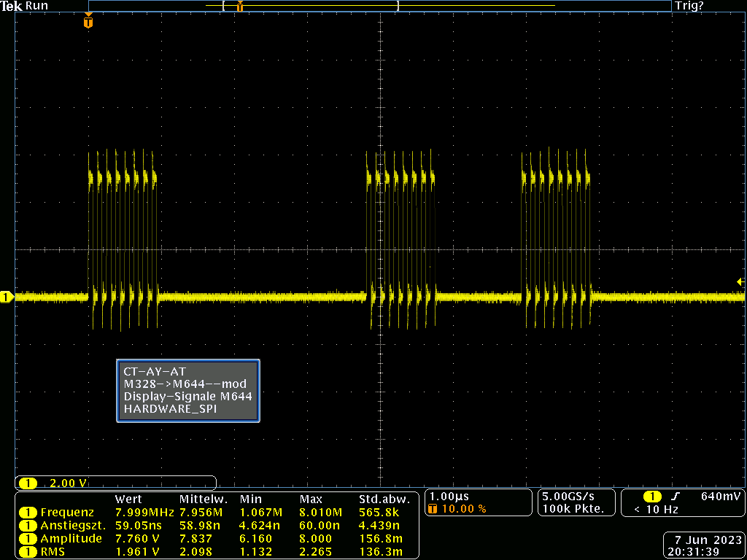Click the Wert column header

(128, 499)
